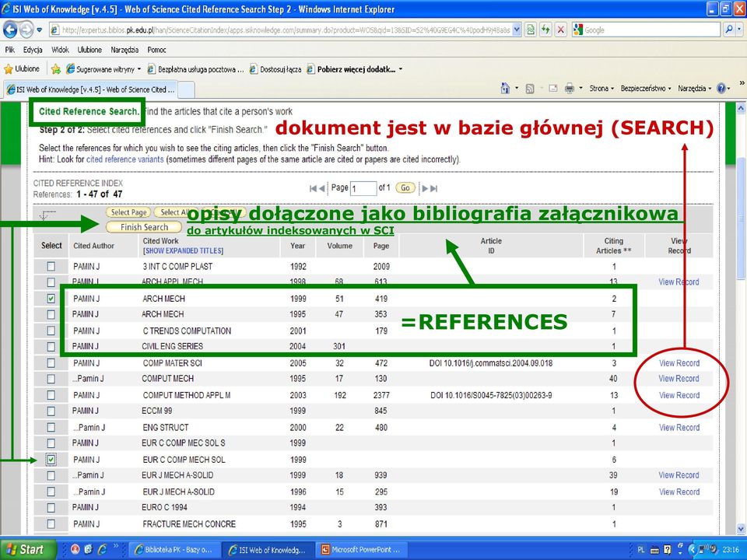Screen dimensions: 747x560
Task: Open View Record for COMP MATER SCI
Action: tap(679, 363)
